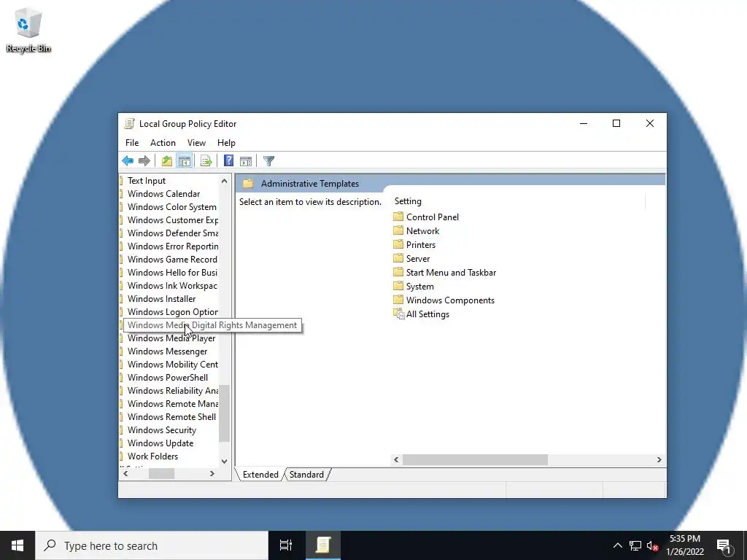Screen dimensions: 747x560
Task: Select Windows Messenger tree item
Action: [167, 351]
